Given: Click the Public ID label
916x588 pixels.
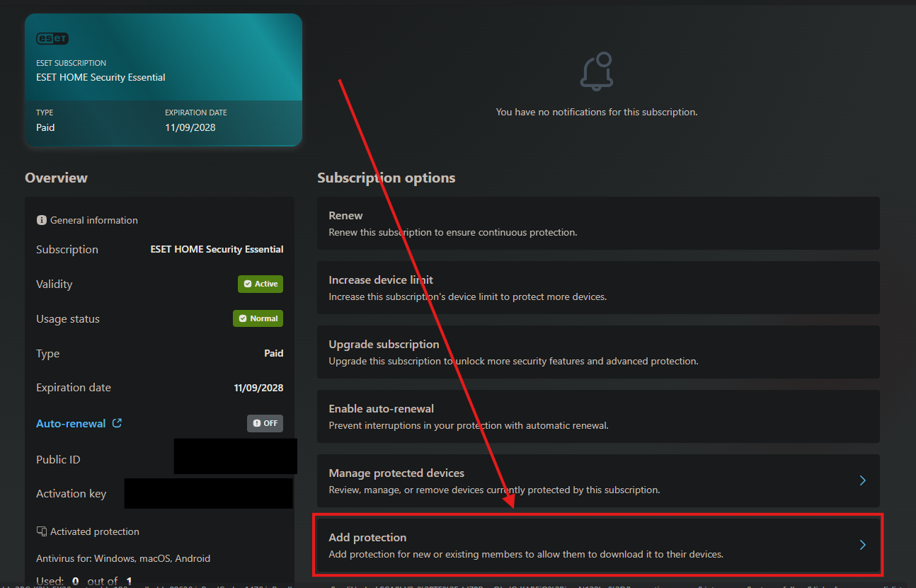Looking at the screenshot, I should pyautogui.click(x=58, y=459).
